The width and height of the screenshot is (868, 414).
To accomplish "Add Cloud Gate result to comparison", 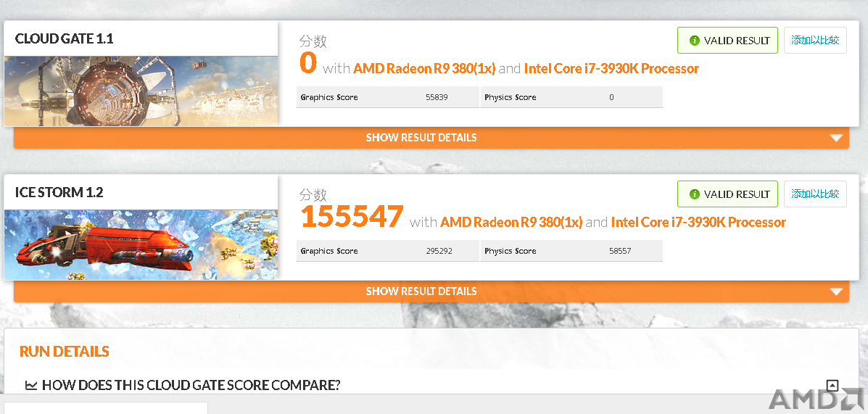I will point(815,41).
